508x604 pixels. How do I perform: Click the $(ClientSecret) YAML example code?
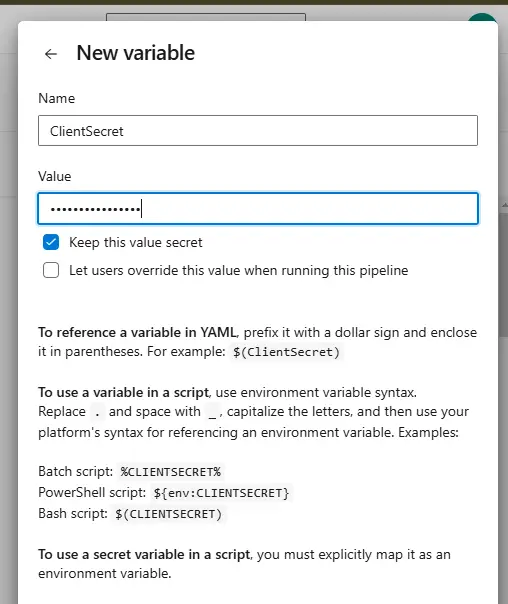click(286, 352)
